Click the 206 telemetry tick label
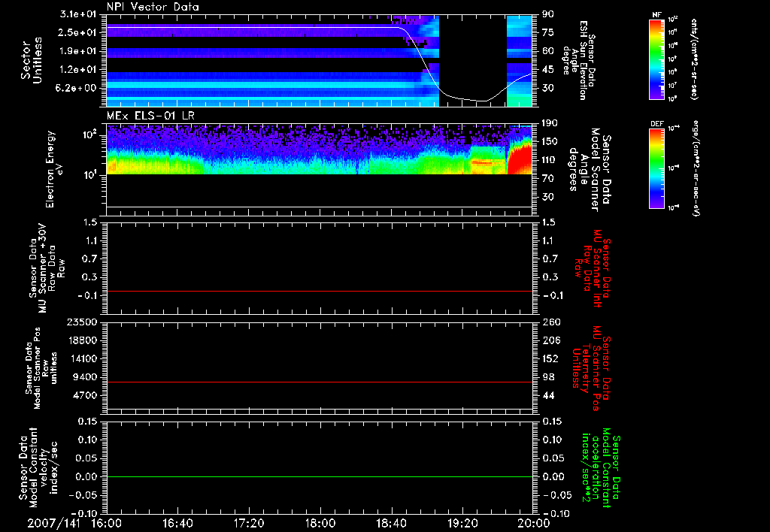The width and height of the screenshot is (770, 532). [551, 340]
